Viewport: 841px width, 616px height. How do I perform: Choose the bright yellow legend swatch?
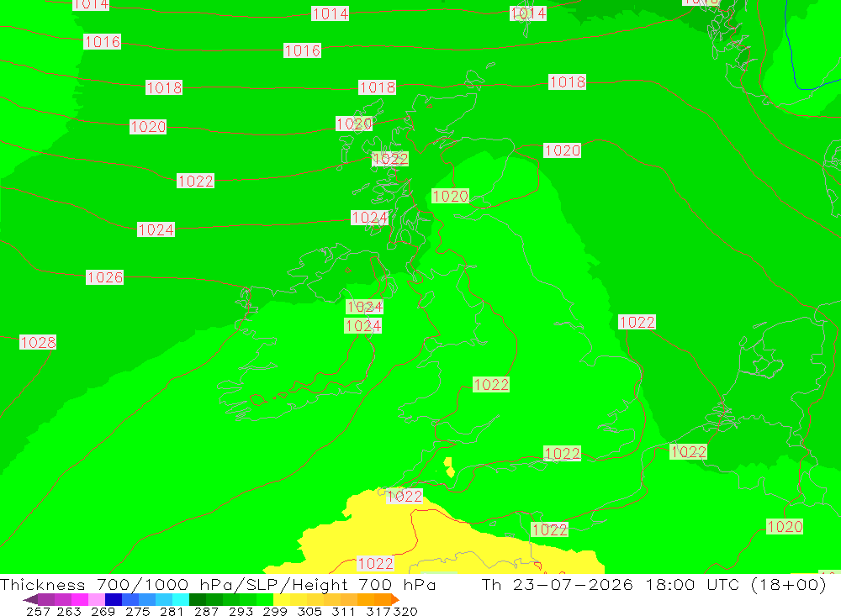click(x=282, y=599)
